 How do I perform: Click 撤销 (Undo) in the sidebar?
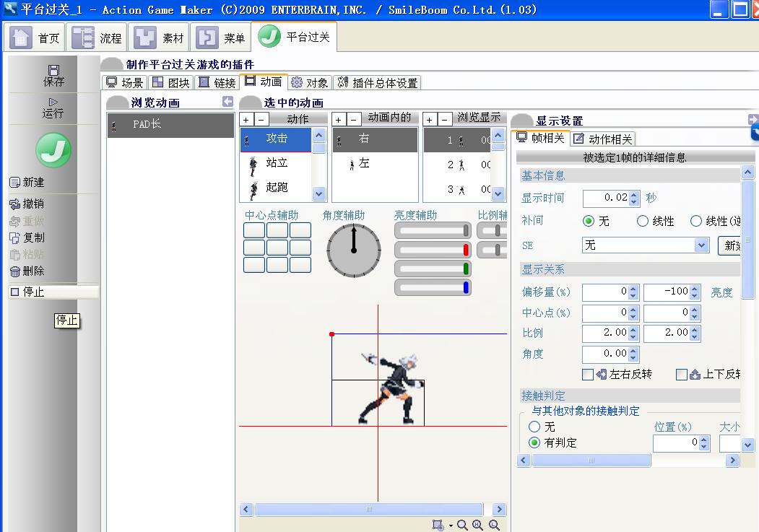click(27, 204)
